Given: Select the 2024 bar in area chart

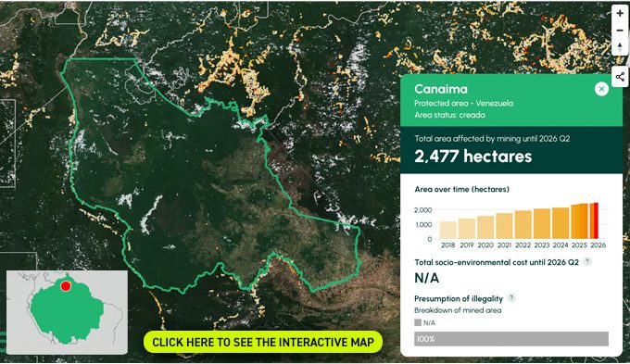Looking at the screenshot, I should pyautogui.click(x=561, y=223).
